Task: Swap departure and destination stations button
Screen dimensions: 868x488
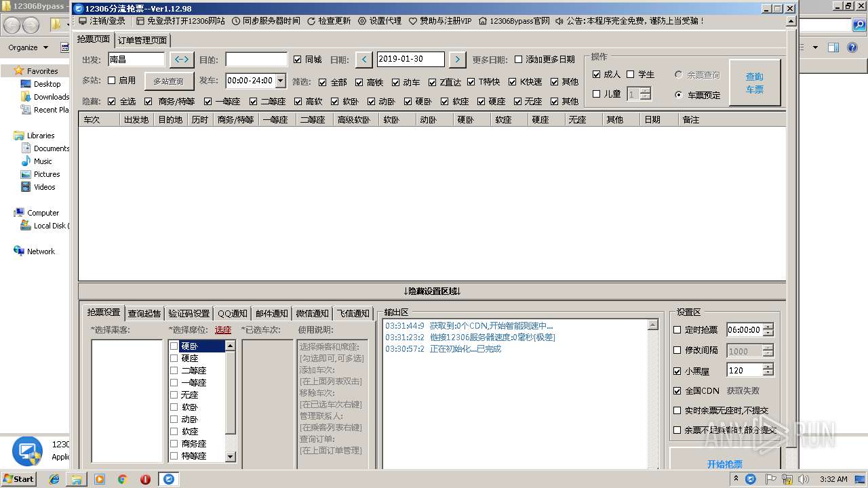Action: (182, 60)
